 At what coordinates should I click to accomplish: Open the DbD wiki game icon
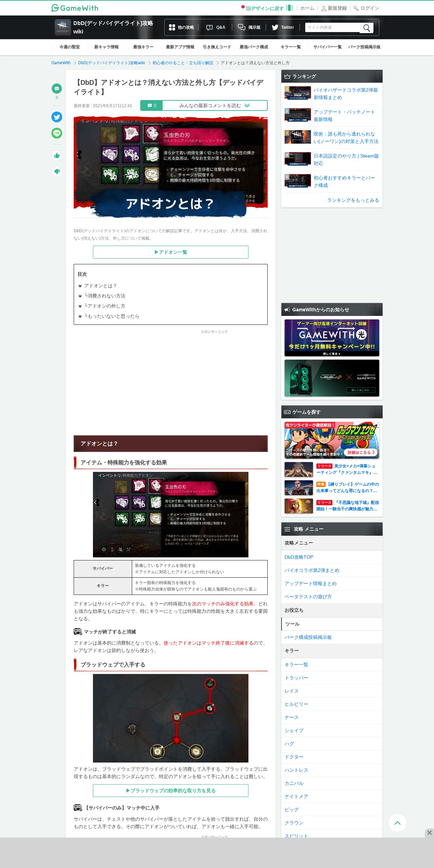63,27
